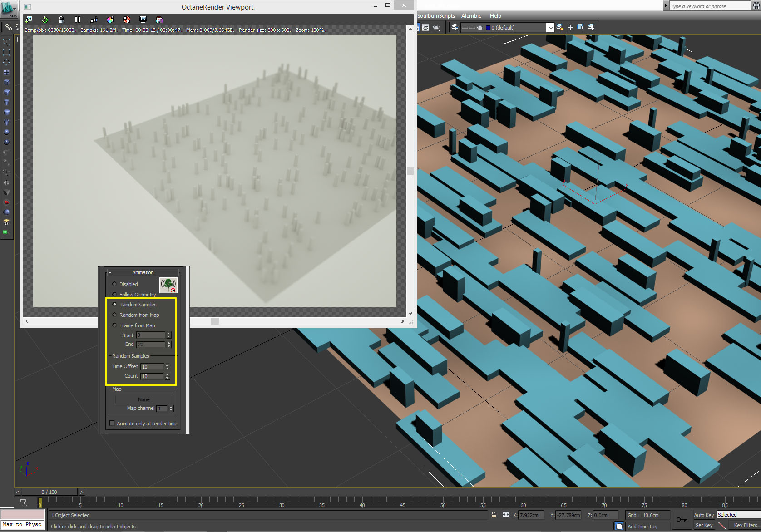Viewport: 761px width, 532px height.
Task: Open the layer manager icon
Action: click(455, 28)
